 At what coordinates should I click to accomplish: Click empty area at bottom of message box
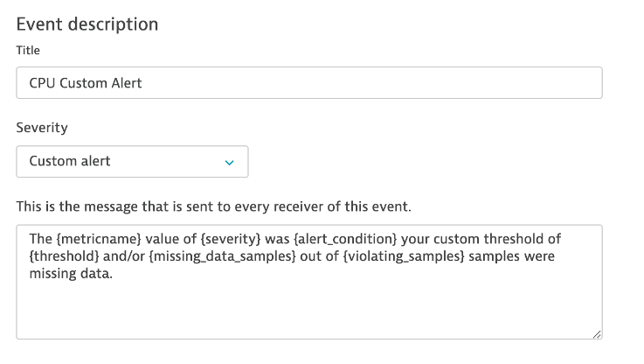point(308,315)
